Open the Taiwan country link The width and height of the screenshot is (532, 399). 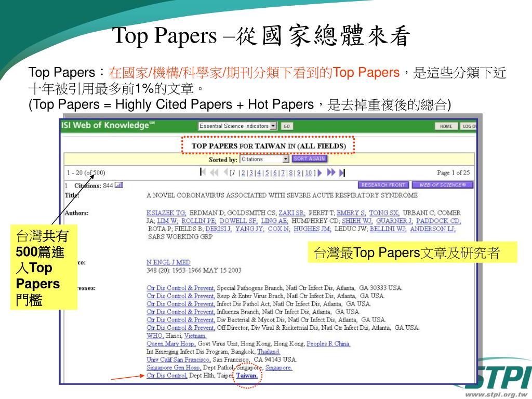pos(247,376)
